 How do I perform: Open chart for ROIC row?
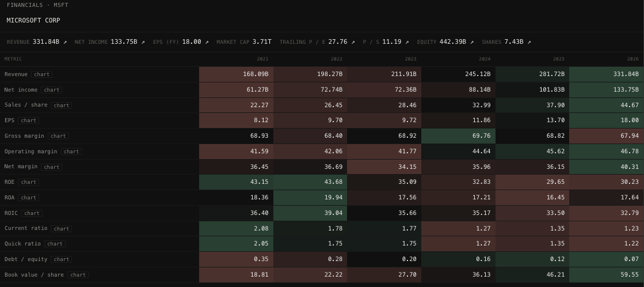click(x=32, y=213)
